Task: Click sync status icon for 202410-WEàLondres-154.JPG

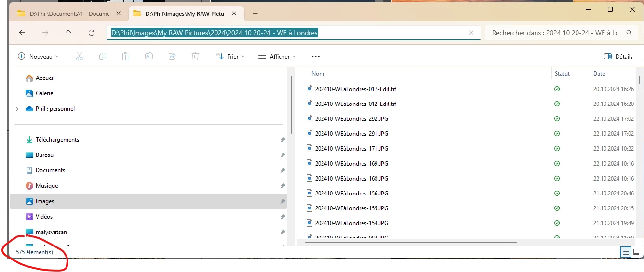Action: pyautogui.click(x=557, y=223)
